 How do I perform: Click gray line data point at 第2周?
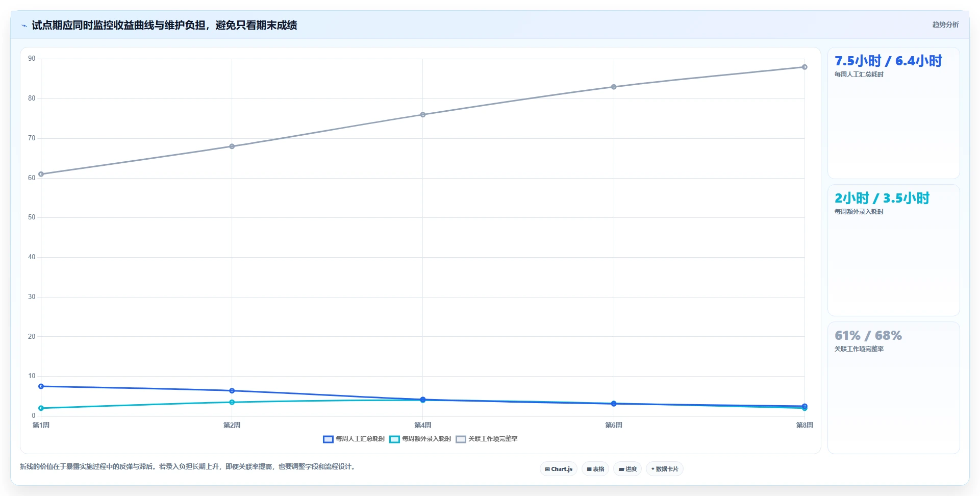232,146
